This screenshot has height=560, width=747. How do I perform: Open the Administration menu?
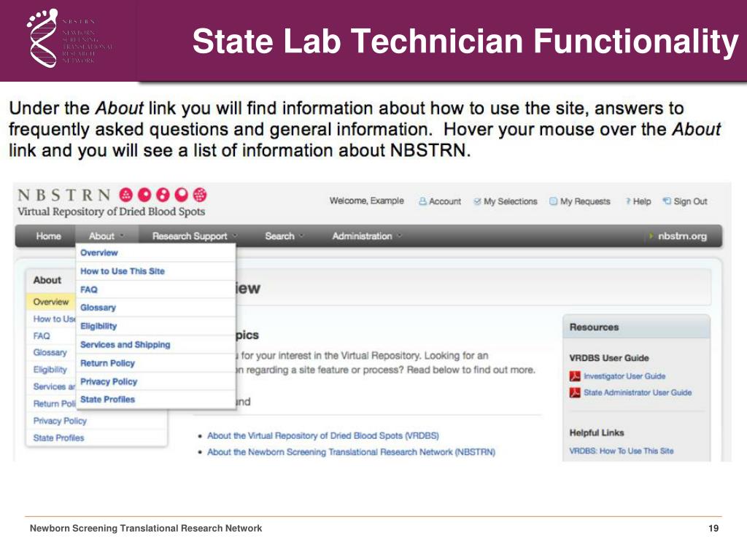pyautogui.click(x=362, y=236)
